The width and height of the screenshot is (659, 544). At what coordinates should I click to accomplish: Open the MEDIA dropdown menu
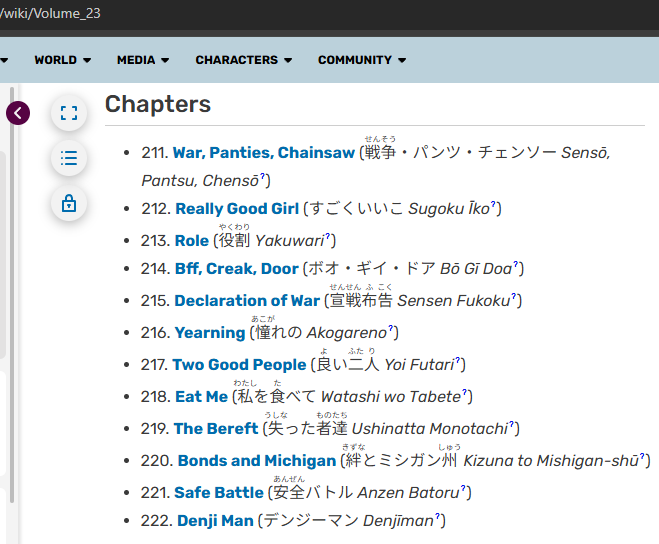pyautogui.click(x=143, y=60)
